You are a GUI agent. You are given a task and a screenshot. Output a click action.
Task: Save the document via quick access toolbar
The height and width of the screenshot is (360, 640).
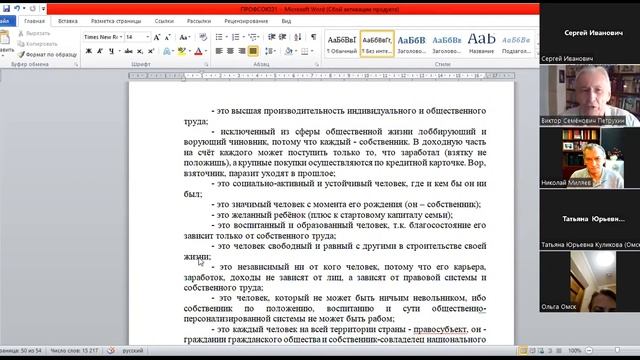tap(6, 9)
